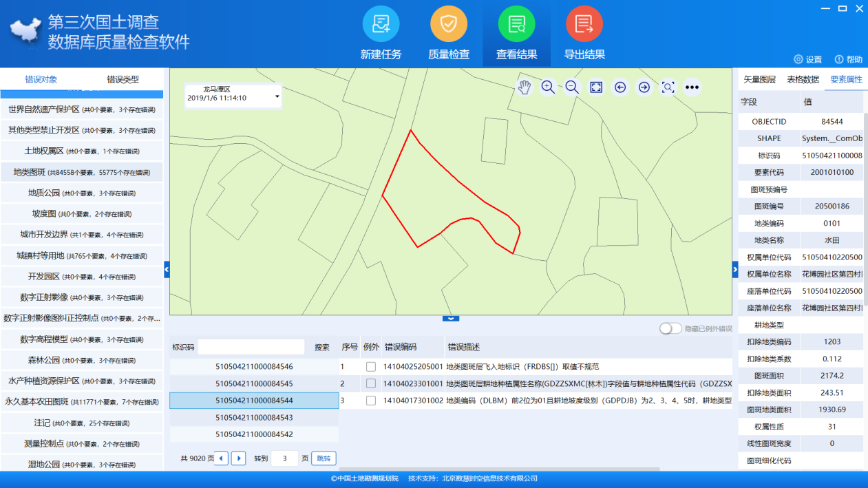Select identifier 510504211000084543 row
This screenshot has width=868, height=488.
[x=254, y=417]
